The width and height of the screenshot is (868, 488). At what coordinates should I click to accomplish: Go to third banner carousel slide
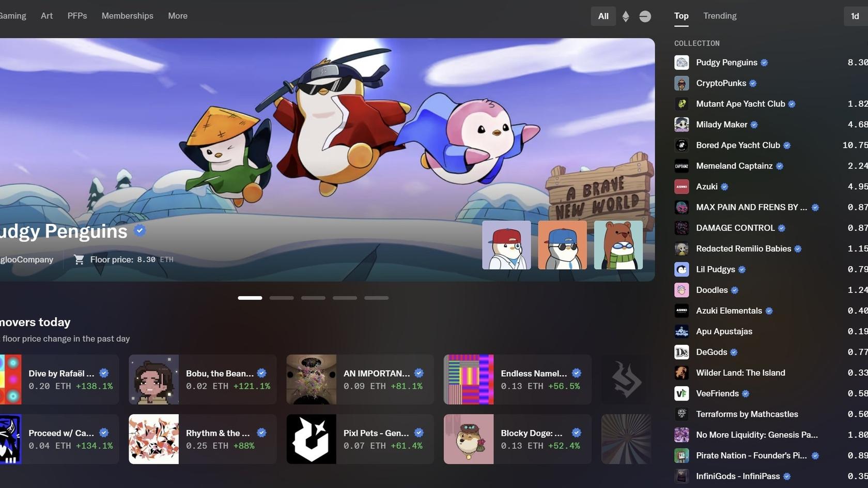tap(313, 298)
